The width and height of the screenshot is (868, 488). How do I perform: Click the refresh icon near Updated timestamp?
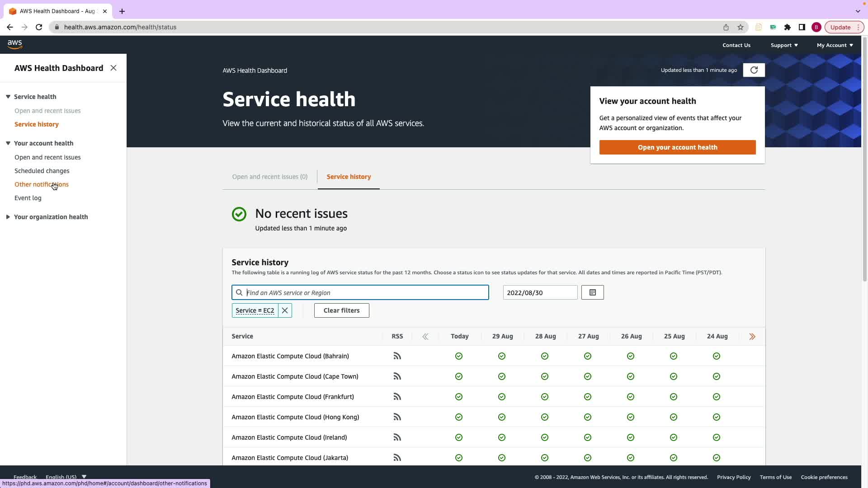point(754,70)
